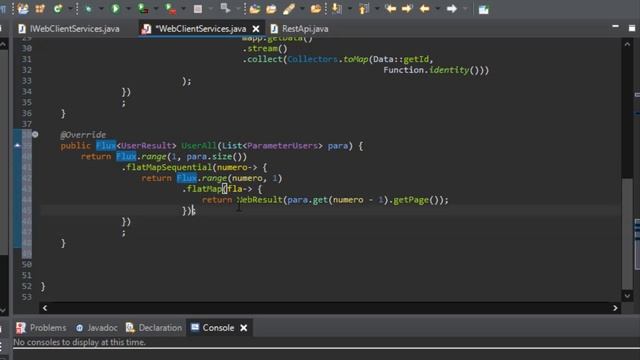Screen dimensions: 640x360
Task: Open the Search dropdown arrow
Action: coord(302,9)
